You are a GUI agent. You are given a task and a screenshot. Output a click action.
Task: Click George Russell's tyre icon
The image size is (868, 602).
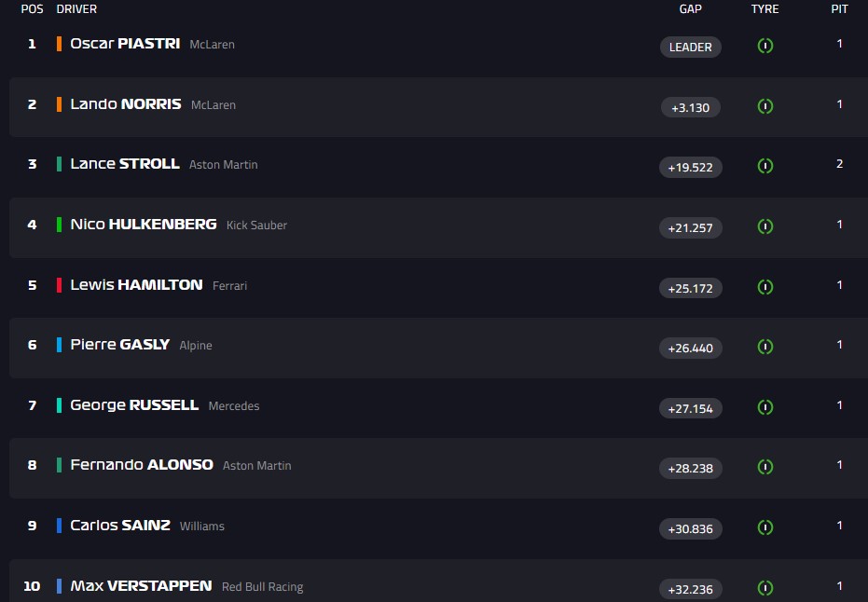[765, 407]
